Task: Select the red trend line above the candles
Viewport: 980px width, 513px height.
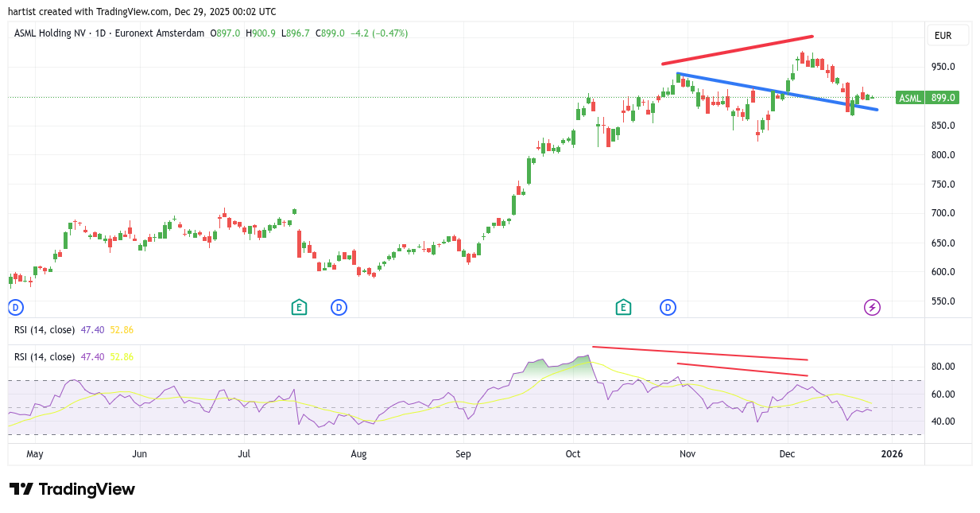Action: [x=738, y=49]
